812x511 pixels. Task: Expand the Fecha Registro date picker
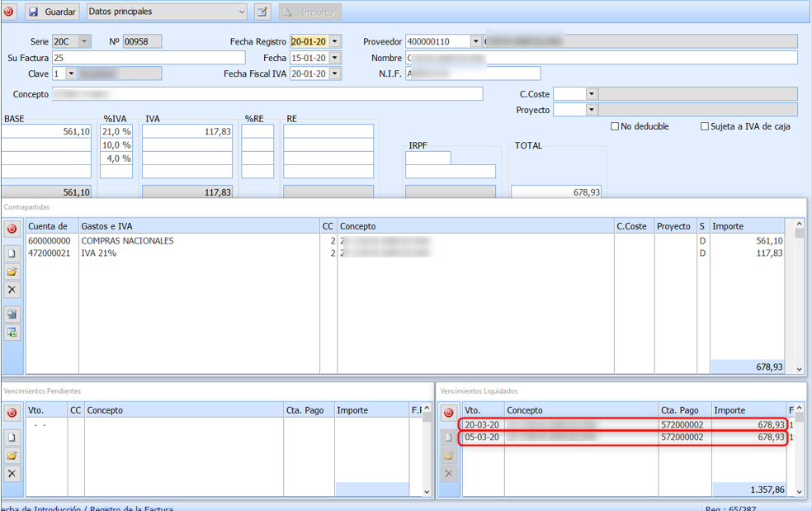tap(335, 42)
